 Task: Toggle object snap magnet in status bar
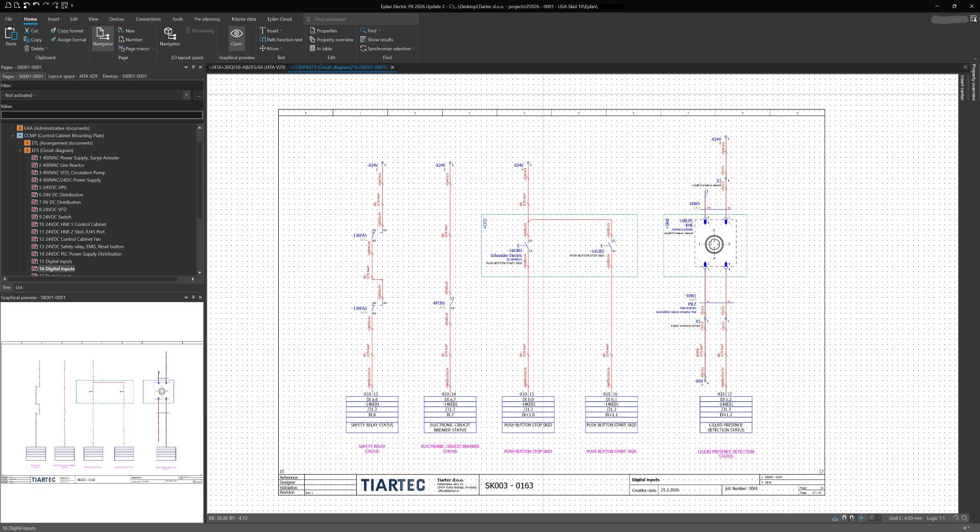[844, 518]
